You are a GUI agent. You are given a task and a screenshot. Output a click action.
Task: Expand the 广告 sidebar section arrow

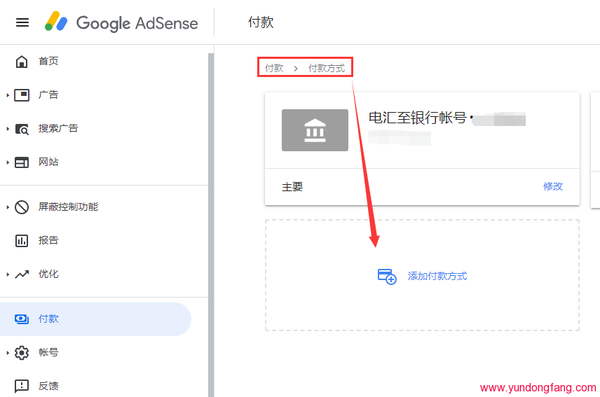click(x=8, y=95)
